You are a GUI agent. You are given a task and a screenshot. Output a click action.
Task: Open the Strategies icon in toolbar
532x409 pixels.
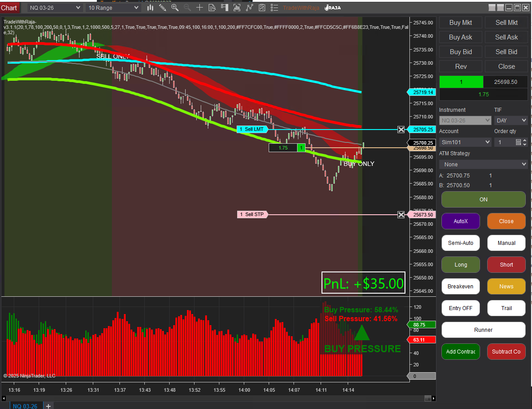(262, 8)
